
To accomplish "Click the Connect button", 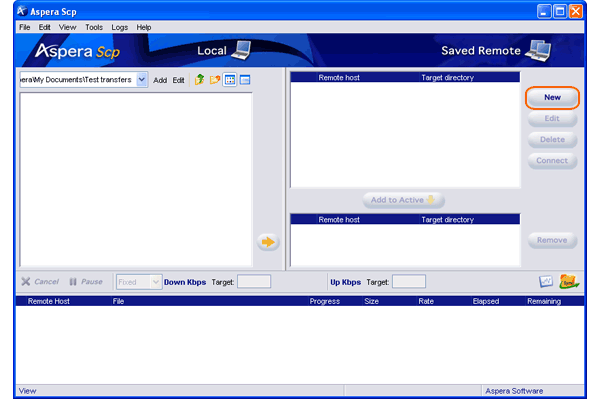I will (x=552, y=161).
